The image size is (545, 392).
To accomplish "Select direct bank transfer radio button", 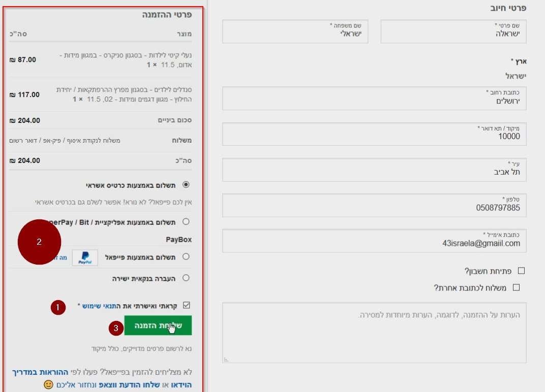I will 186,278.
